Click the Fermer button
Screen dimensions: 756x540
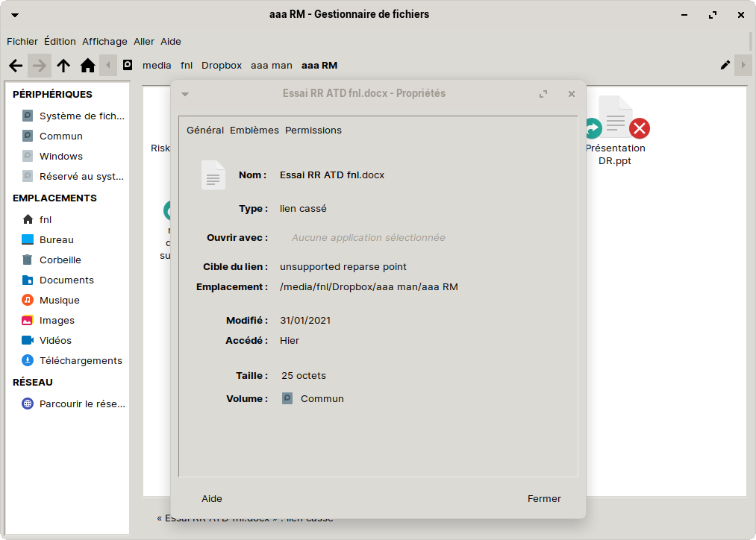tap(543, 498)
